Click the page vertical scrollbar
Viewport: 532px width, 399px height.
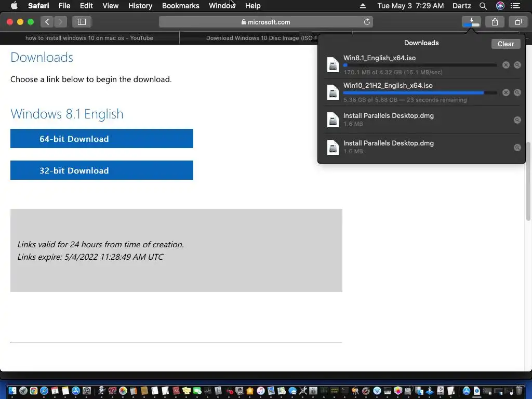pos(528,181)
